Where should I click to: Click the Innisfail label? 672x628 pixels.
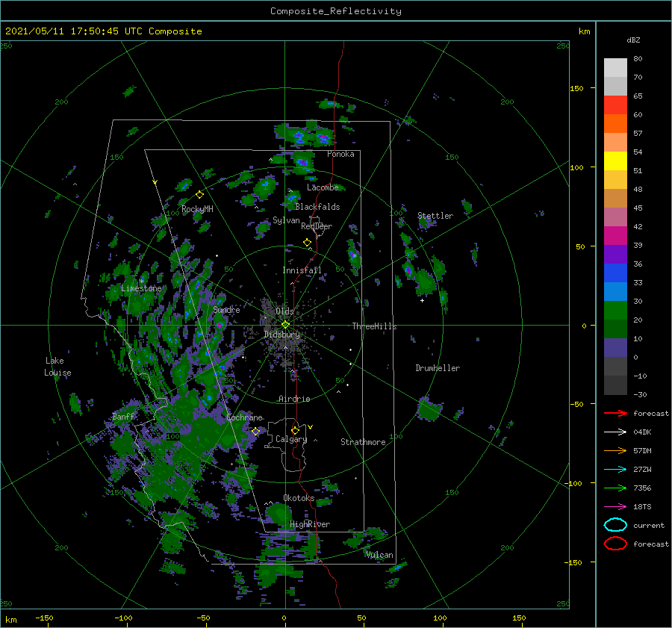[302, 270]
